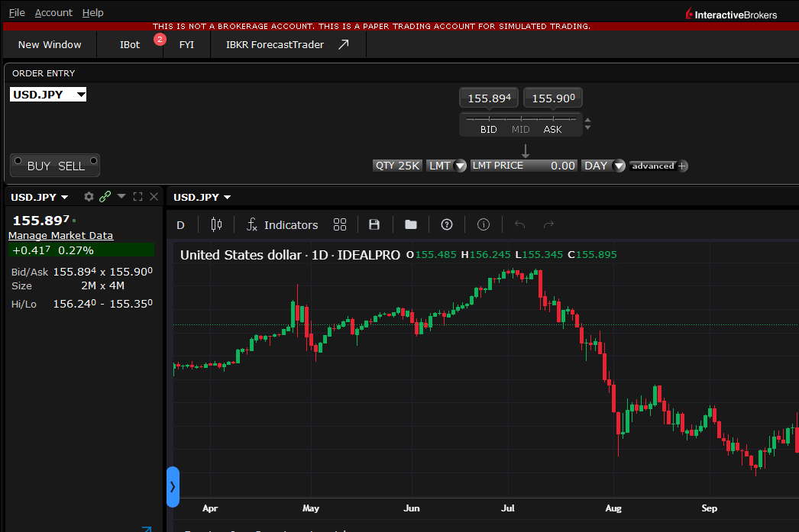Undo the last chart action
Viewport: 799px width, 532px height.
(x=519, y=224)
